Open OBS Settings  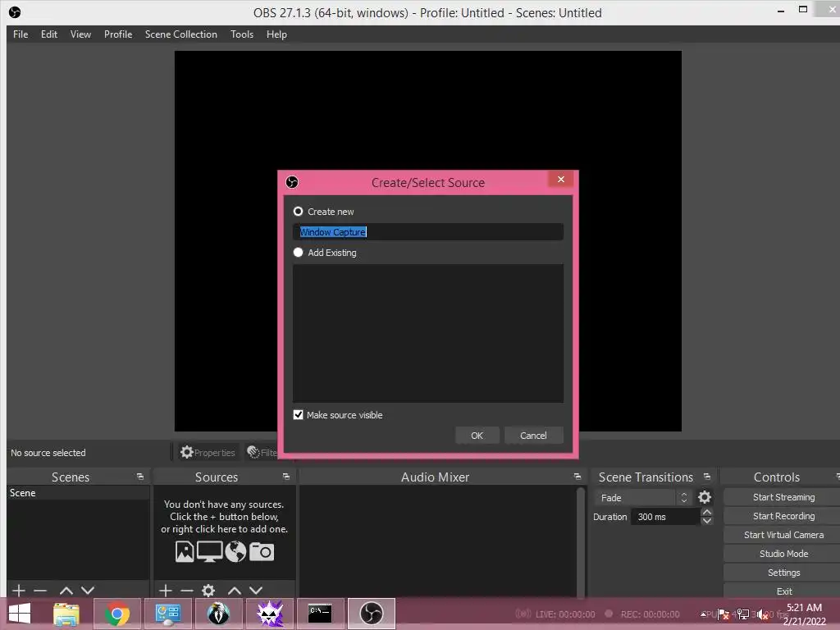click(x=783, y=572)
